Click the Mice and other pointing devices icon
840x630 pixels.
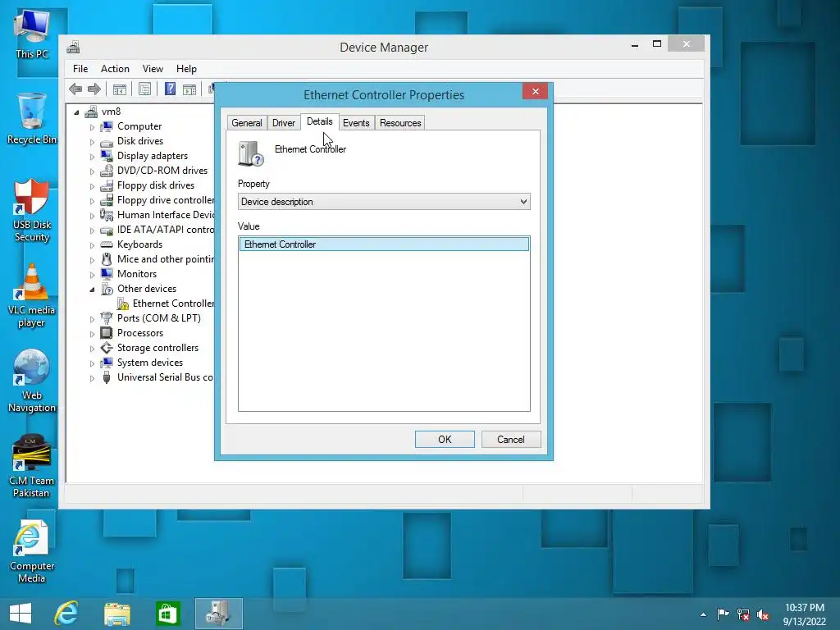[107, 259]
